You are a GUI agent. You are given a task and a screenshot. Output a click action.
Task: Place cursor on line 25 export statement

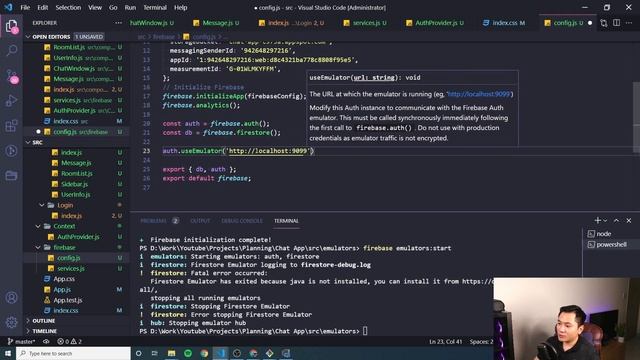tap(199, 169)
